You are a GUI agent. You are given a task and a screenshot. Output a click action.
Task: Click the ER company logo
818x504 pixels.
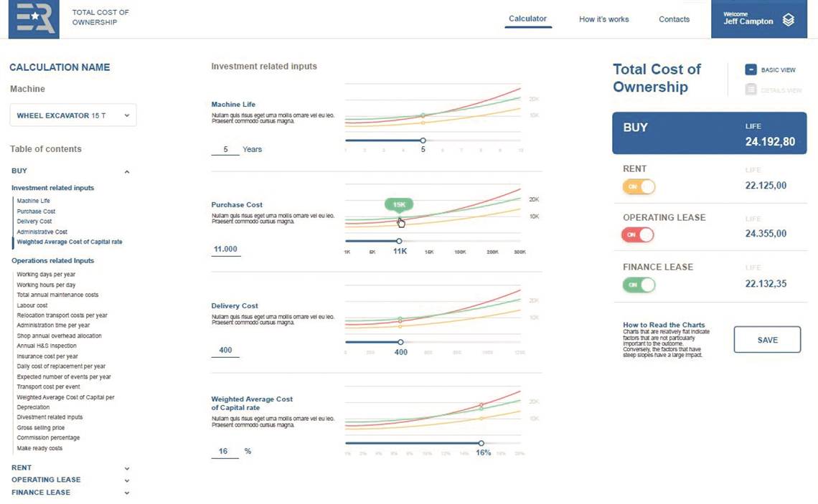click(x=34, y=19)
